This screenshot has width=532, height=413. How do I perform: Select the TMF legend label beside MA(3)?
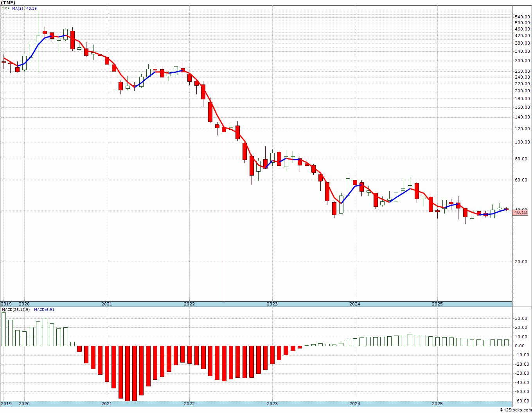tap(5, 8)
